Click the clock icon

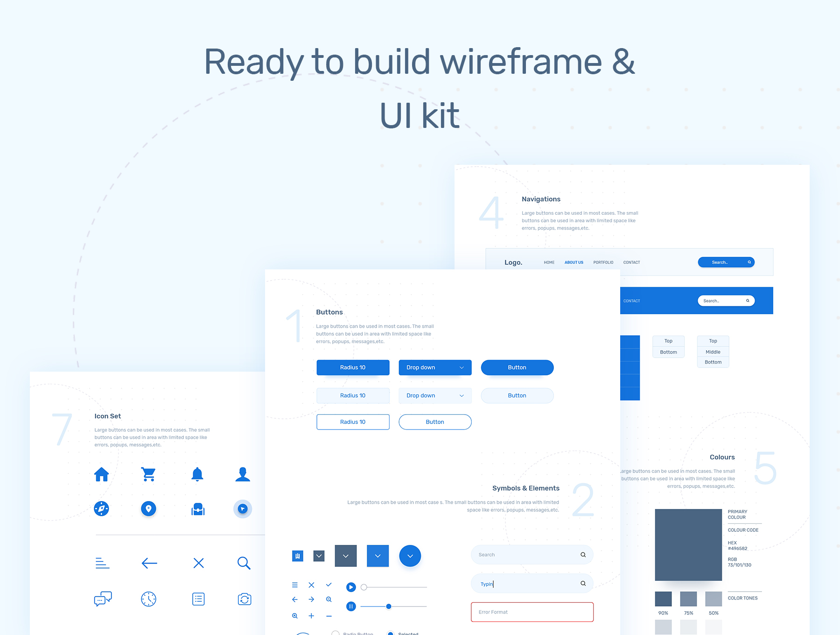coord(148,599)
